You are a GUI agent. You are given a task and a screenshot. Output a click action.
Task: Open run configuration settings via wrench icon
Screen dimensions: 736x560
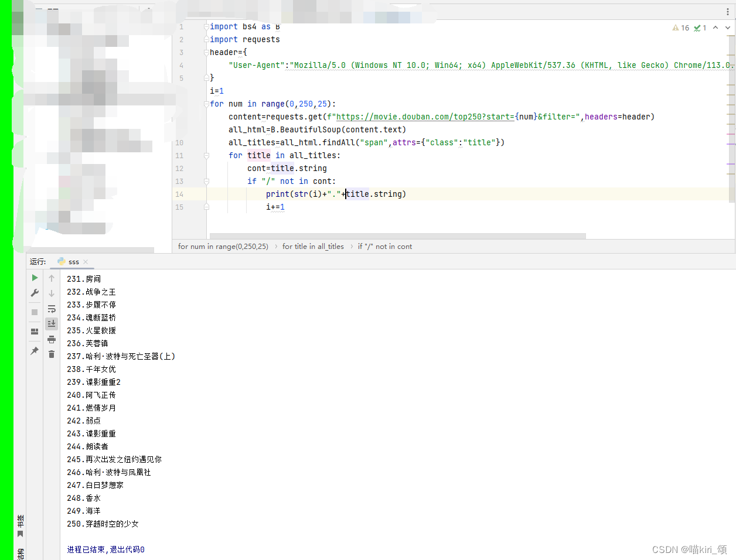[35, 292]
